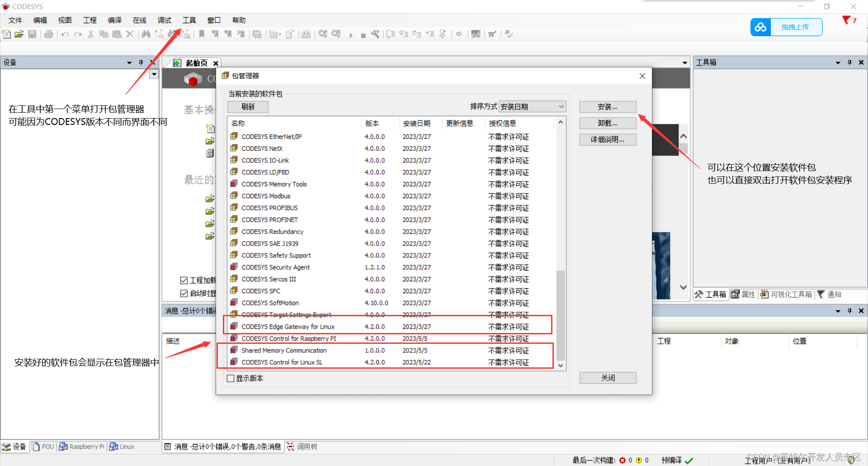Select CODESYS Control for Raspberry PI row

tap(391, 338)
